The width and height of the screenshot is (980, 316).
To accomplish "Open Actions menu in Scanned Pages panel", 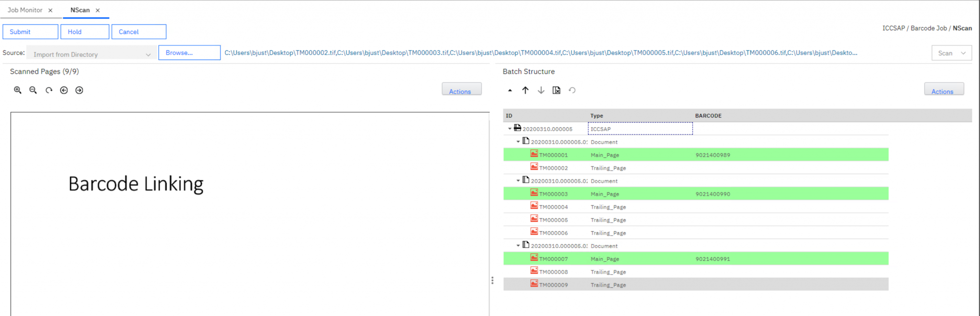I will [461, 90].
